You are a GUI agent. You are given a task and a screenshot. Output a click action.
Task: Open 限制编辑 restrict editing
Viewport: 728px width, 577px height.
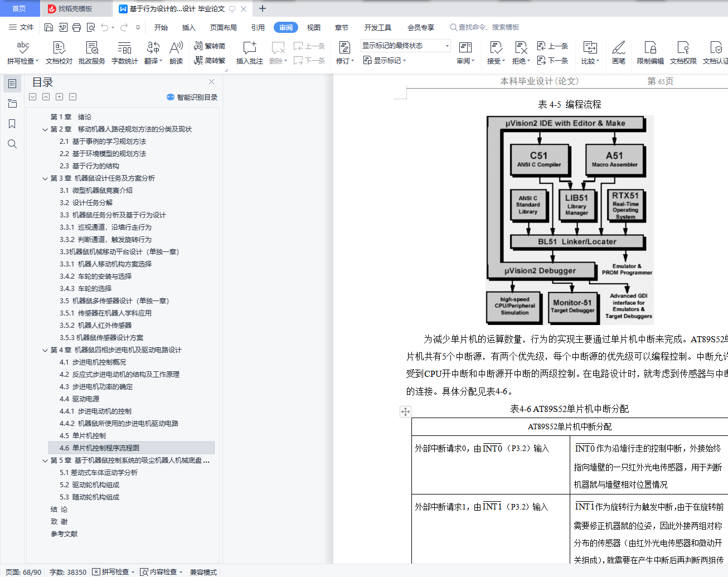tap(651, 53)
